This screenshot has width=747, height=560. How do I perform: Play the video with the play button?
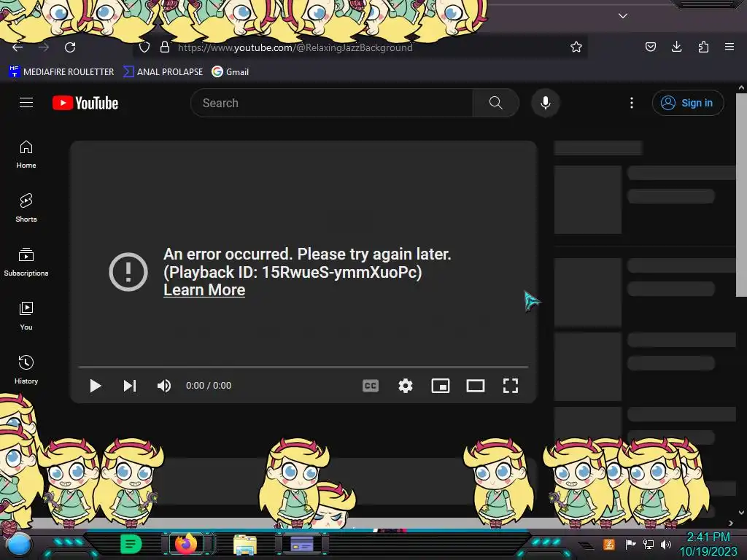click(x=96, y=386)
